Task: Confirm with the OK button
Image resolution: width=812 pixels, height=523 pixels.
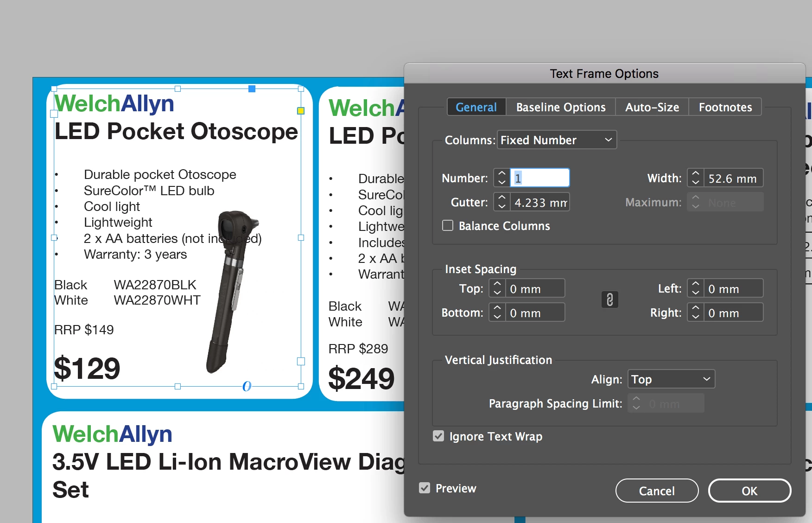Action: point(749,491)
